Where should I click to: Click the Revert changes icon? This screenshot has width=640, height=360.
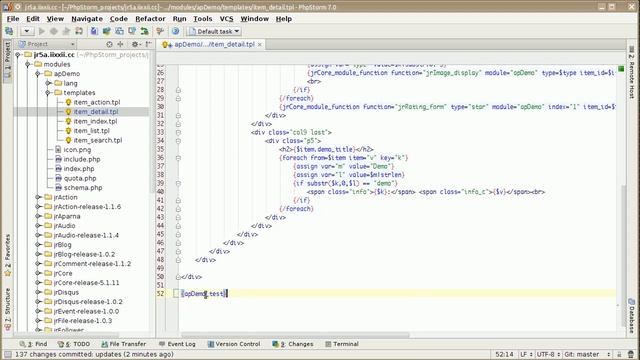coord(144,31)
